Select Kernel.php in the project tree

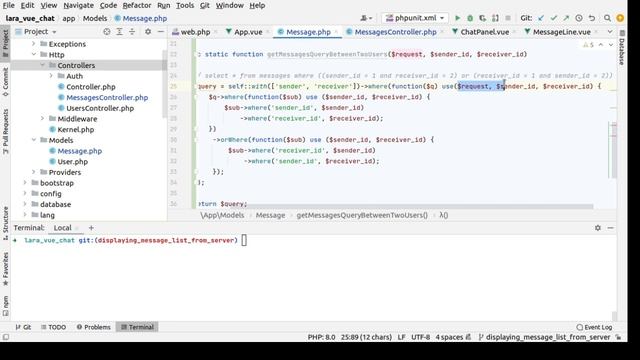coord(71,129)
